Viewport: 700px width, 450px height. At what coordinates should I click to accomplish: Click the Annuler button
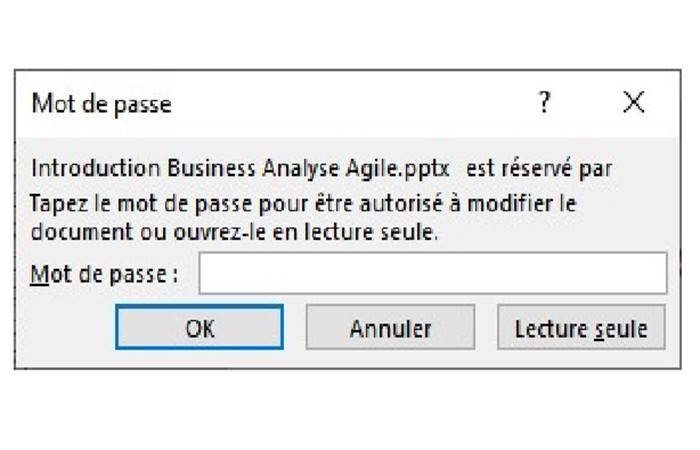390,327
